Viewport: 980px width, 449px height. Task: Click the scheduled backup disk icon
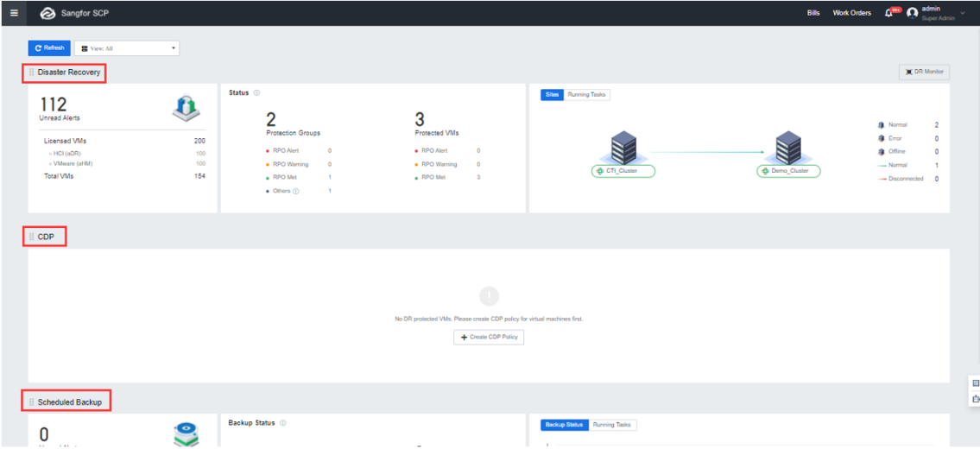pyautogui.click(x=186, y=435)
